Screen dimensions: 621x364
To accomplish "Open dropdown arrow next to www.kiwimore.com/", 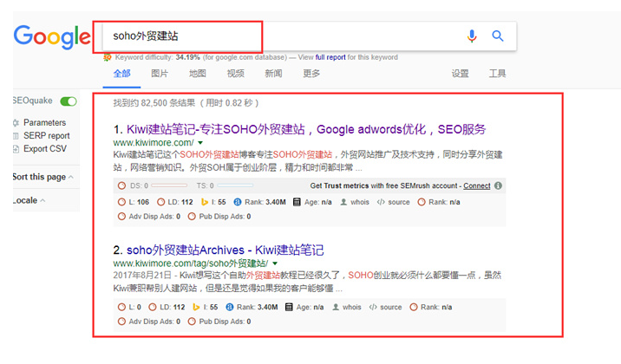I will pyautogui.click(x=200, y=143).
